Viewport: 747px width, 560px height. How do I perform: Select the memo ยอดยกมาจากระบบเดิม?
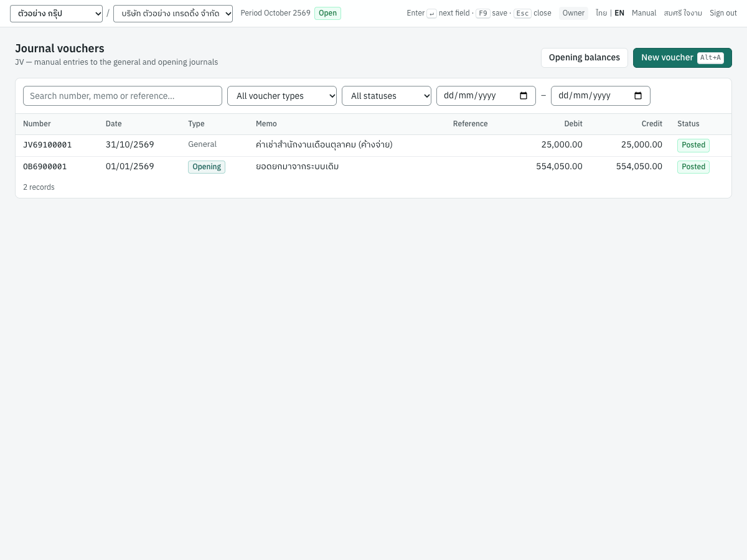[298, 167]
